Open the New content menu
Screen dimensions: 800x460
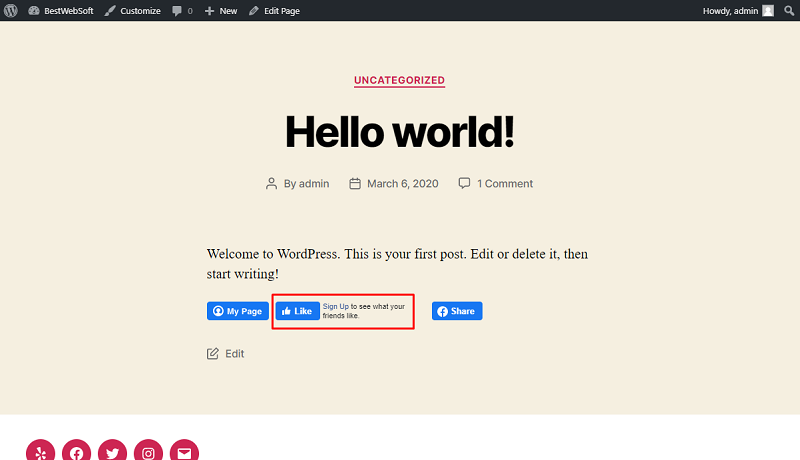point(221,11)
